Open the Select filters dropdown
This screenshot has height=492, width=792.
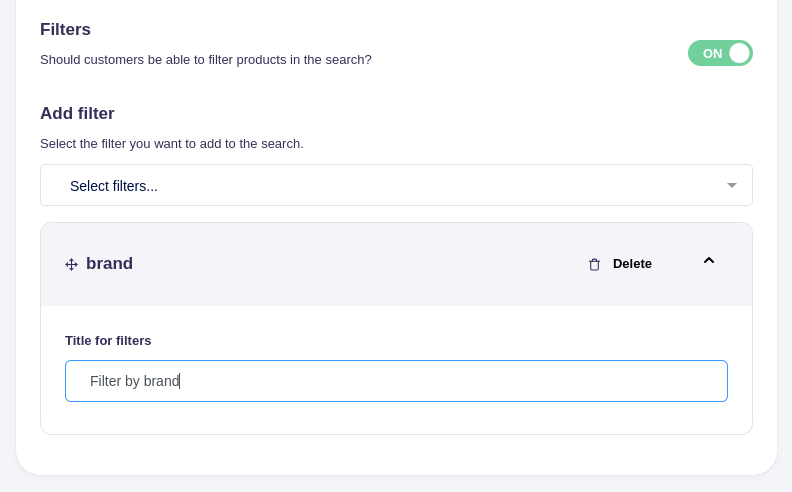(x=396, y=185)
